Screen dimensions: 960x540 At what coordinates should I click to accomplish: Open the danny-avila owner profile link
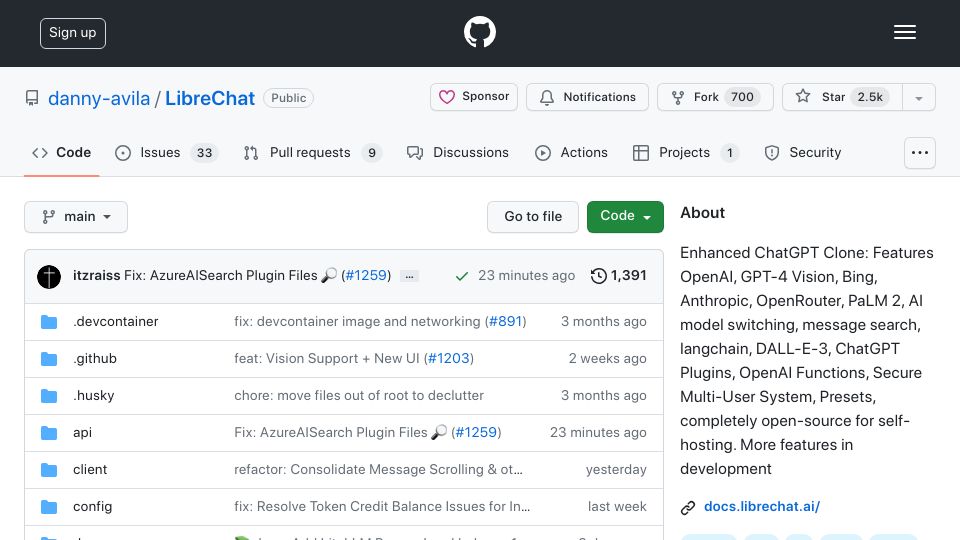click(99, 98)
